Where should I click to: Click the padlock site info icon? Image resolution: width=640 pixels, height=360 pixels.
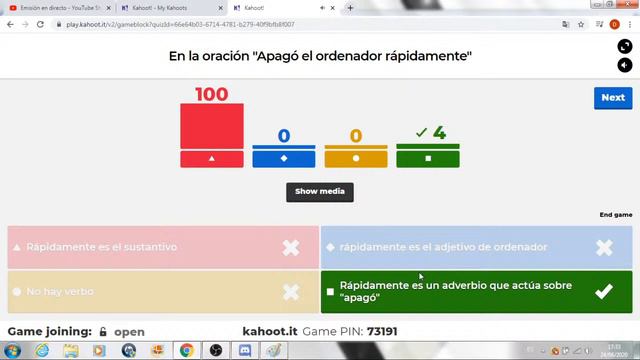(x=59, y=24)
